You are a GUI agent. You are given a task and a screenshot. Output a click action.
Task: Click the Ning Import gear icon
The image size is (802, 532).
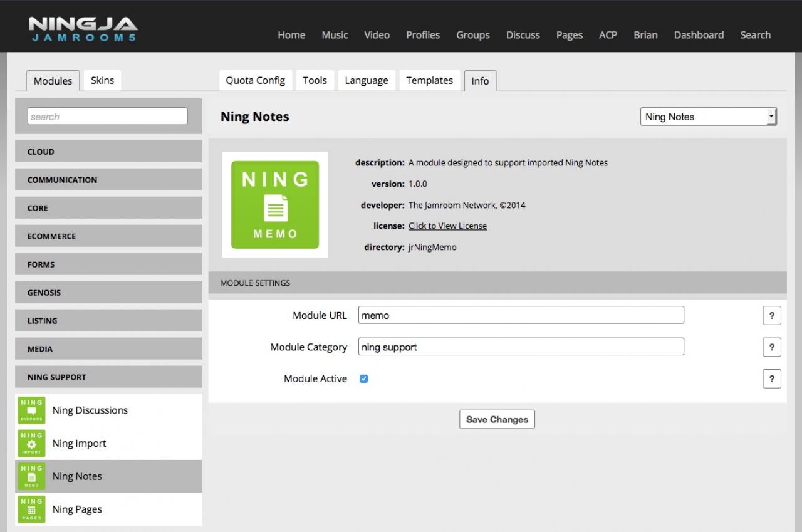pyautogui.click(x=31, y=444)
